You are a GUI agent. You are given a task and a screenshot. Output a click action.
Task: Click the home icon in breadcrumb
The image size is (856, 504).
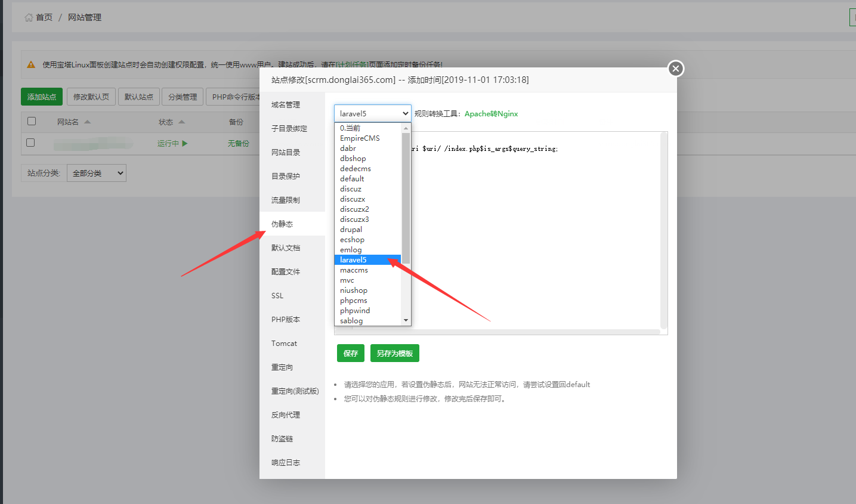point(29,17)
